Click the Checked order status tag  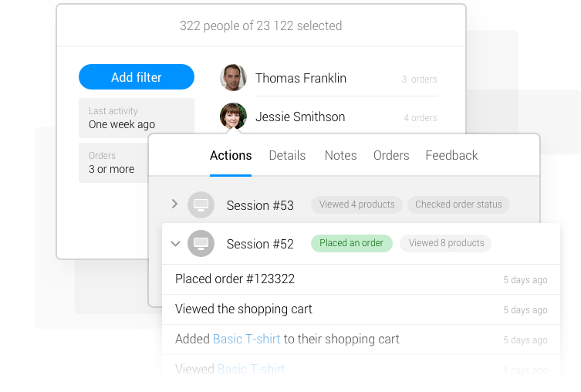coord(458,204)
